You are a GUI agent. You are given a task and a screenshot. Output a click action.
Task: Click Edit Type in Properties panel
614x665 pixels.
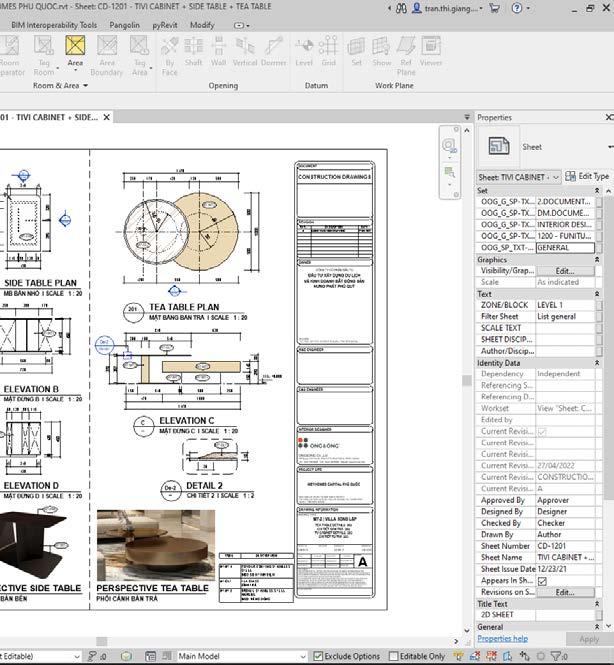[586, 177]
